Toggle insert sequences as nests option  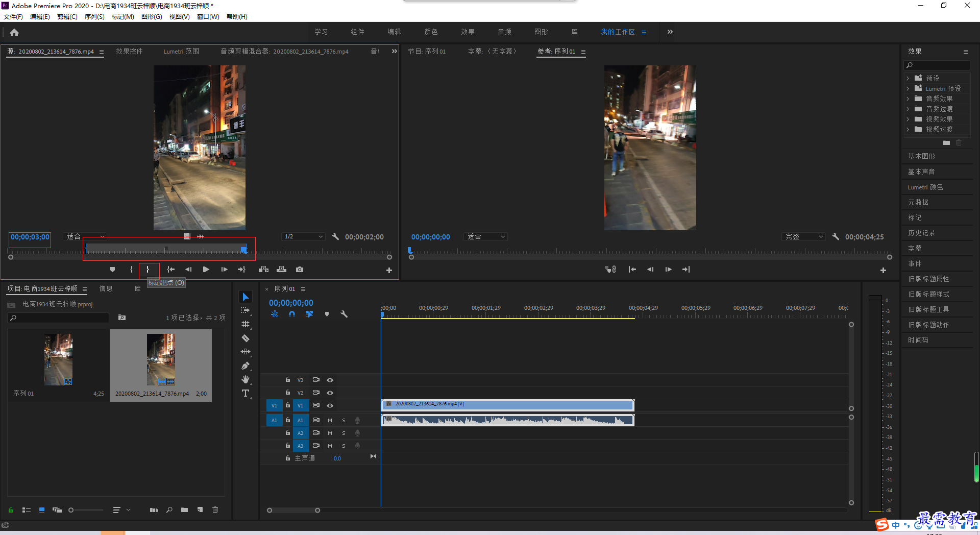(275, 314)
